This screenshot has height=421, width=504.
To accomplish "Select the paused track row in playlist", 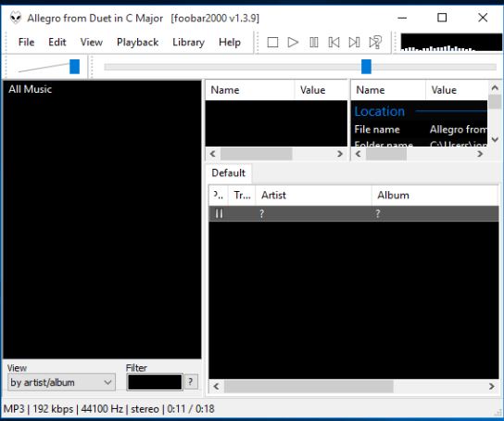I will point(354,213).
